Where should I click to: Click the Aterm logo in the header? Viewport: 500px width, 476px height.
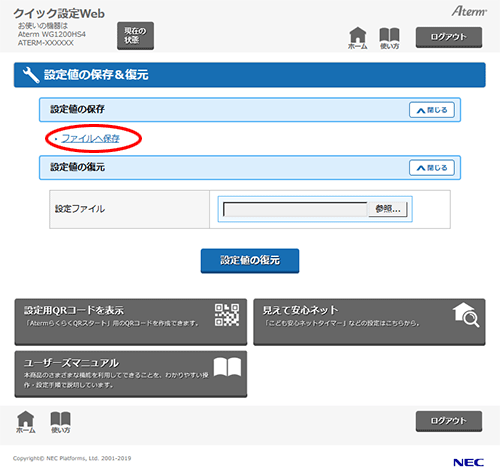[x=469, y=11]
